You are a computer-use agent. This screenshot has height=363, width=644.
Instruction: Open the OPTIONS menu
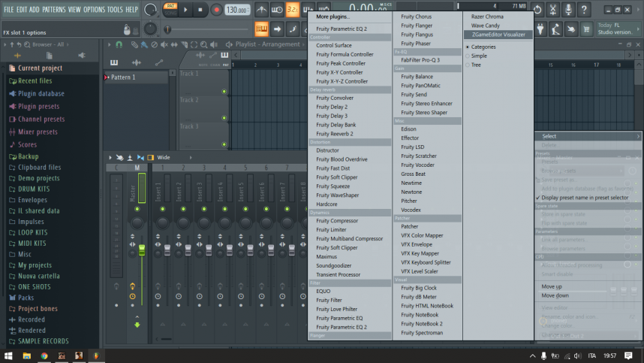[x=94, y=10]
